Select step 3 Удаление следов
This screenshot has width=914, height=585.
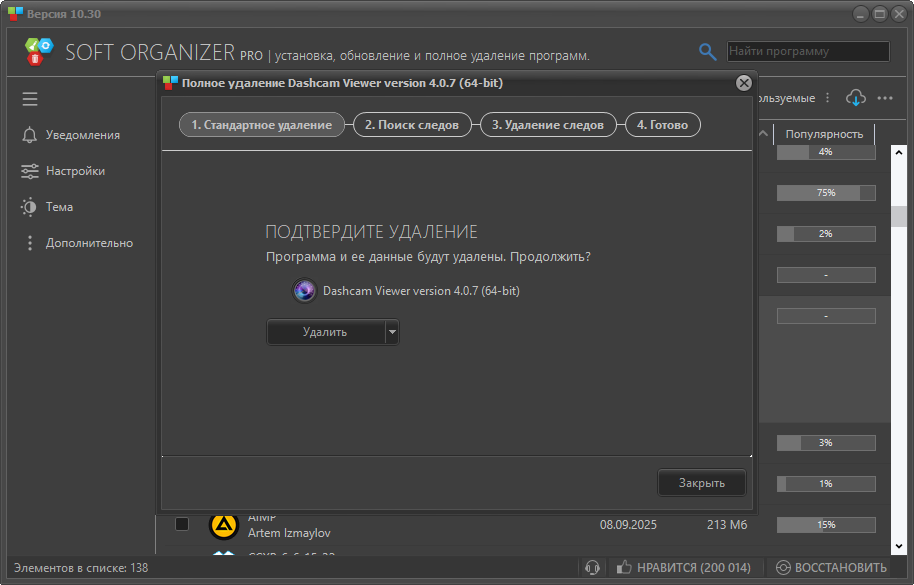[547, 125]
